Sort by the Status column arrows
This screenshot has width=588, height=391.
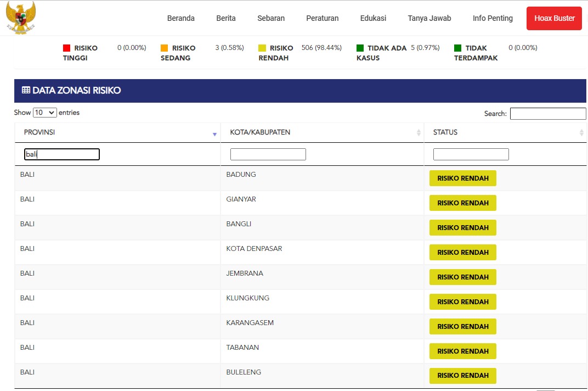[x=581, y=132]
